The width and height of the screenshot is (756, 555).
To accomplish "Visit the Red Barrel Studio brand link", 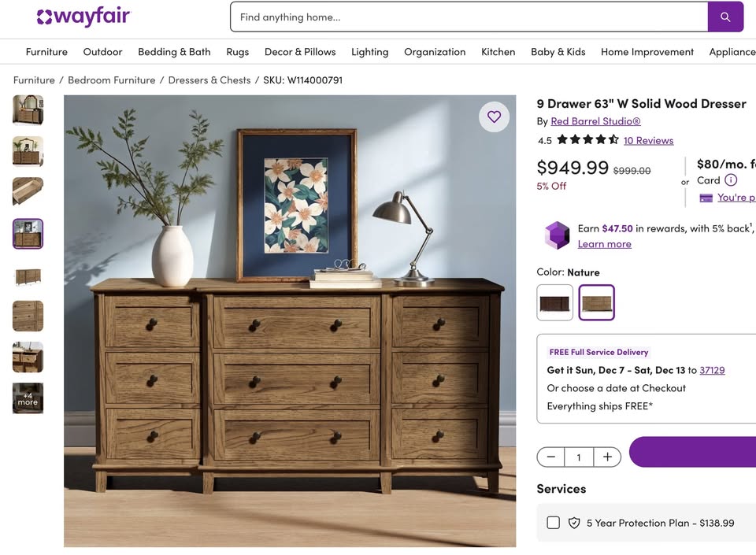I will (x=595, y=121).
